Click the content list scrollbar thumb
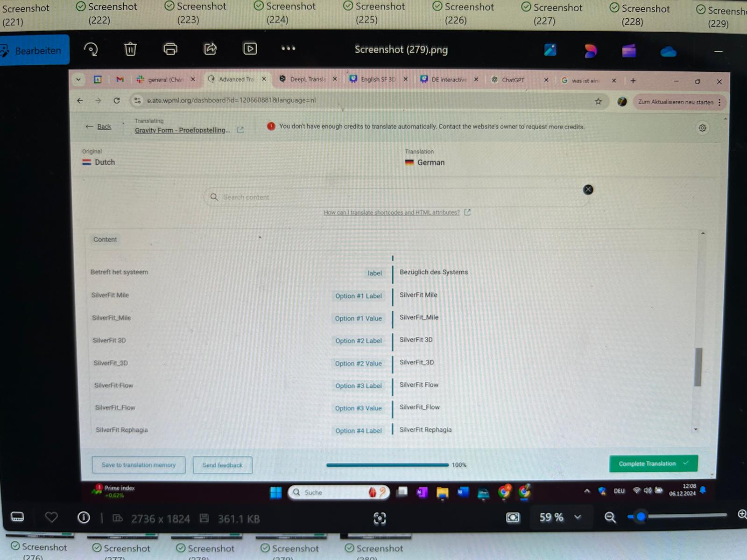 (698, 367)
